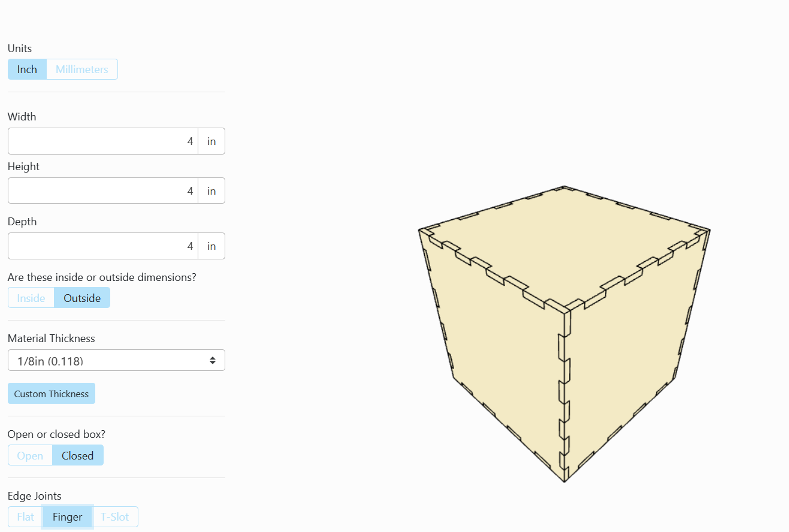Switch edge joints to T-Slot
789x532 pixels.
point(115,516)
